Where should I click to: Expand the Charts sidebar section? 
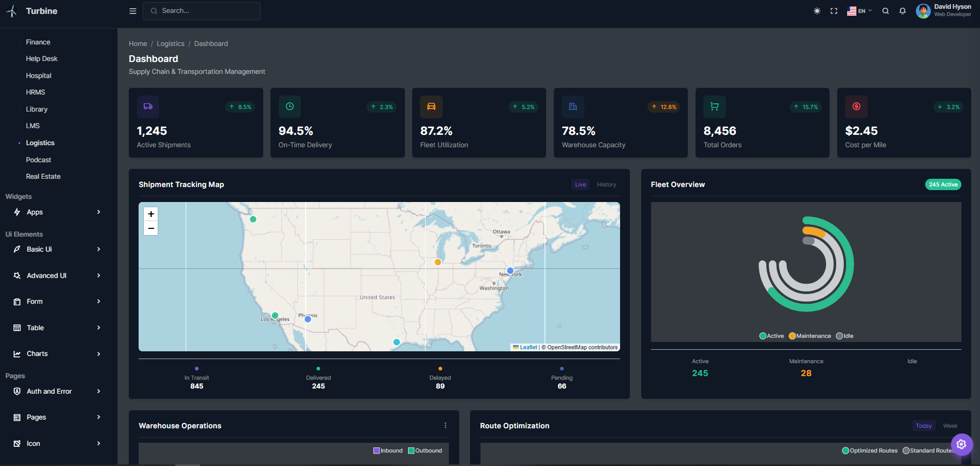pos(37,353)
